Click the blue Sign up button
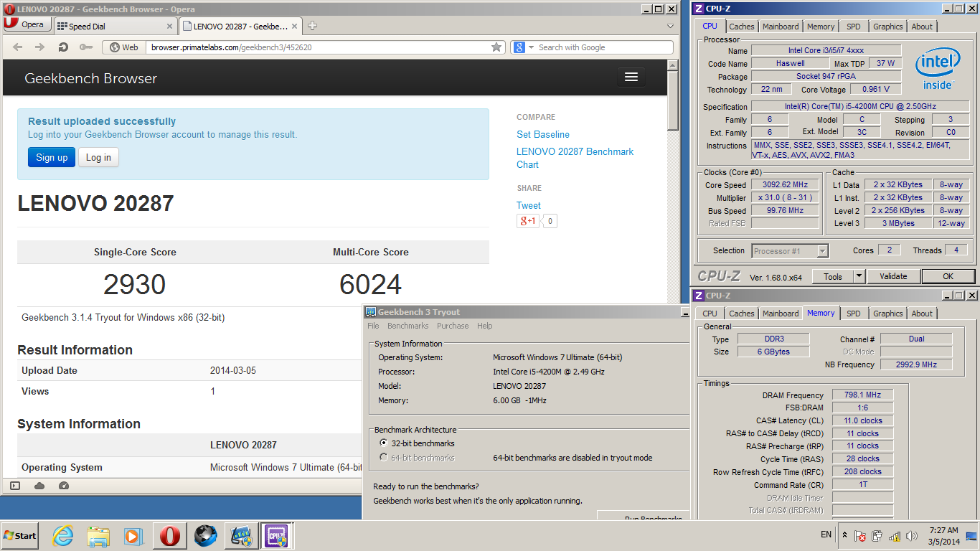This screenshot has height=551, width=980. (52, 158)
